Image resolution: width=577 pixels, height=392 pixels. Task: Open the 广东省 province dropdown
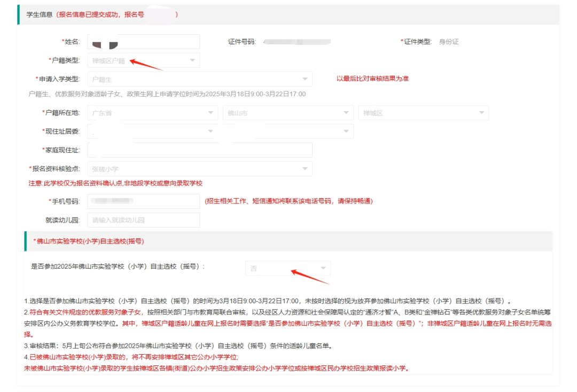click(152, 113)
